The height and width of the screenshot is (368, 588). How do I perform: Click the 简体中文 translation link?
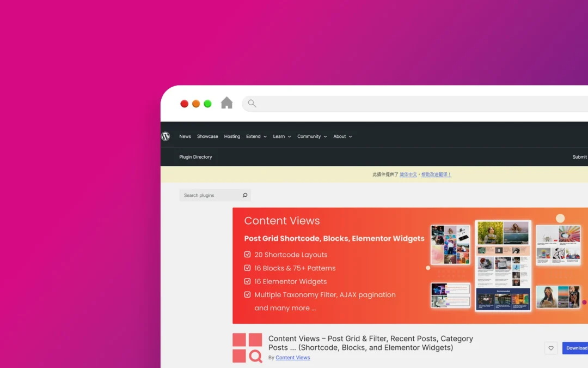[x=408, y=174]
